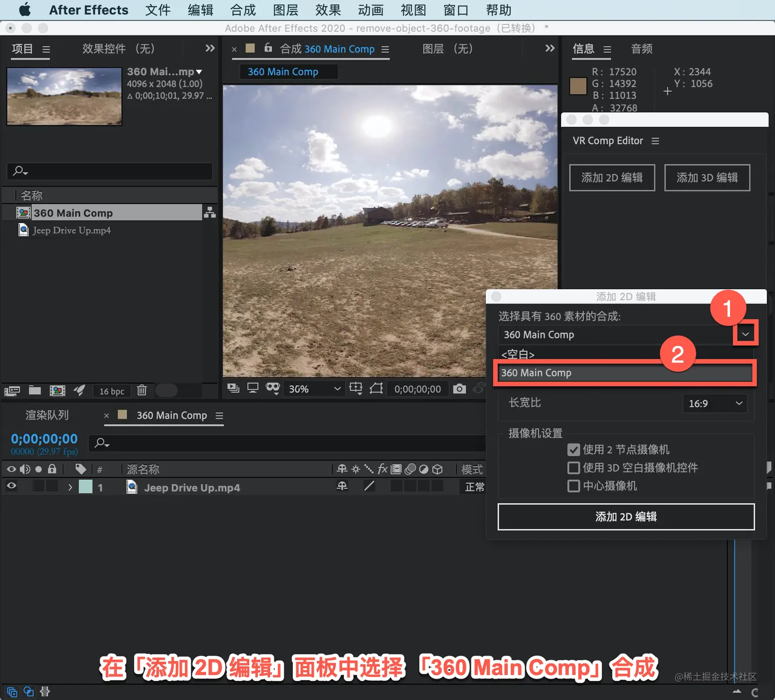Toggle the viewer lock icon for 360 Main Comp
775x700 pixels.
(268, 48)
